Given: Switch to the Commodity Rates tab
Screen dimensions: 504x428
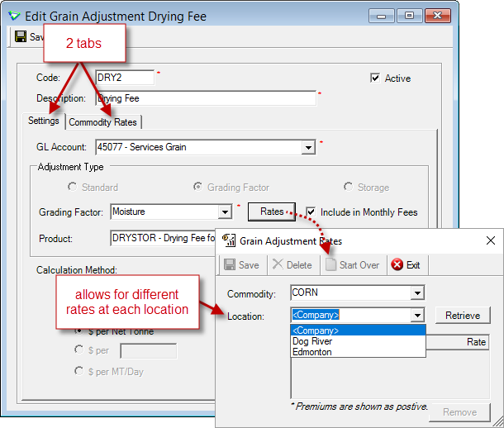Looking at the screenshot, I should 102,122.
